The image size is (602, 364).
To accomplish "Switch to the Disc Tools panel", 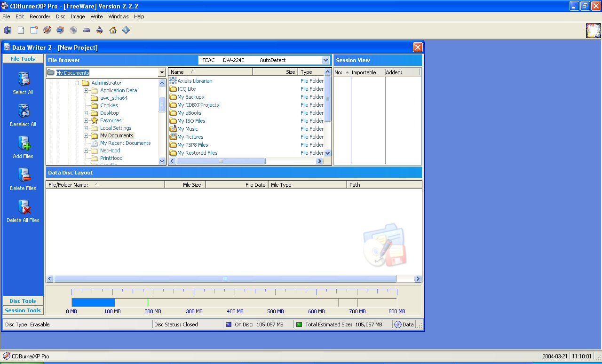I will [x=23, y=301].
